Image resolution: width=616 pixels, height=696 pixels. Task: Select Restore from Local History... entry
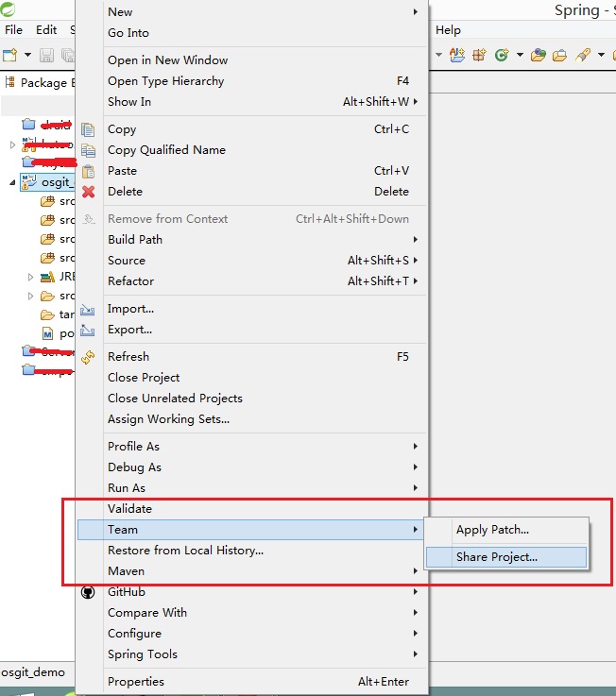point(185,551)
